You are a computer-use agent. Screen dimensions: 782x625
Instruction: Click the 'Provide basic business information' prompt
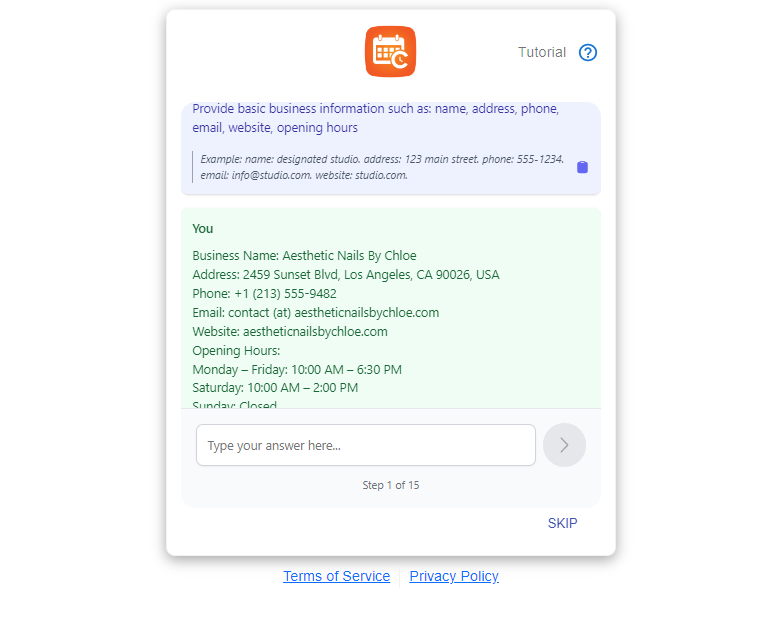(376, 118)
